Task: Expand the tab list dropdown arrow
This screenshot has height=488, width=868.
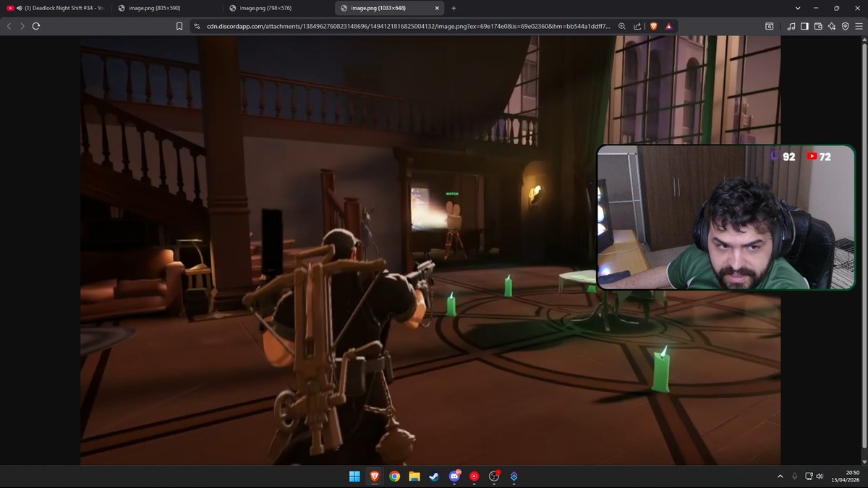Action: tap(796, 8)
